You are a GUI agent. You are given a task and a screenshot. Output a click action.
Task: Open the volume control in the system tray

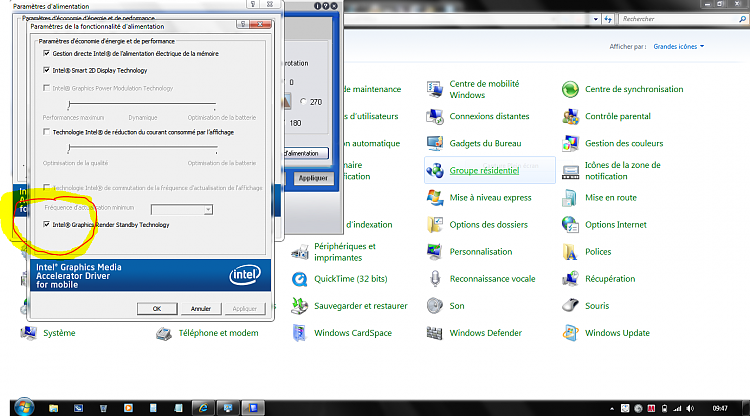[x=690, y=408]
